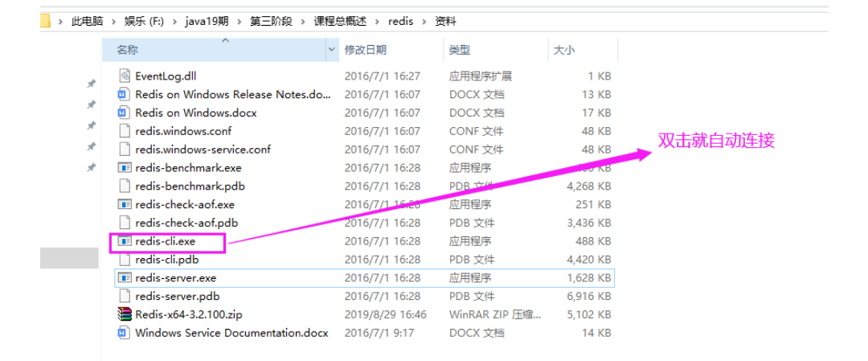Click 资料 in the breadcrumb path
The height and width of the screenshot is (361, 868).
(x=445, y=22)
